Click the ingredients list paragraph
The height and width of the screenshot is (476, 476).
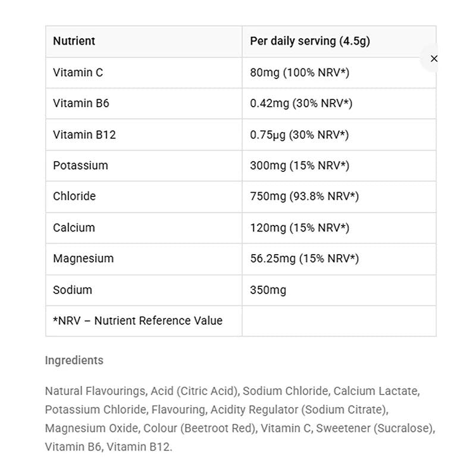coord(240,419)
